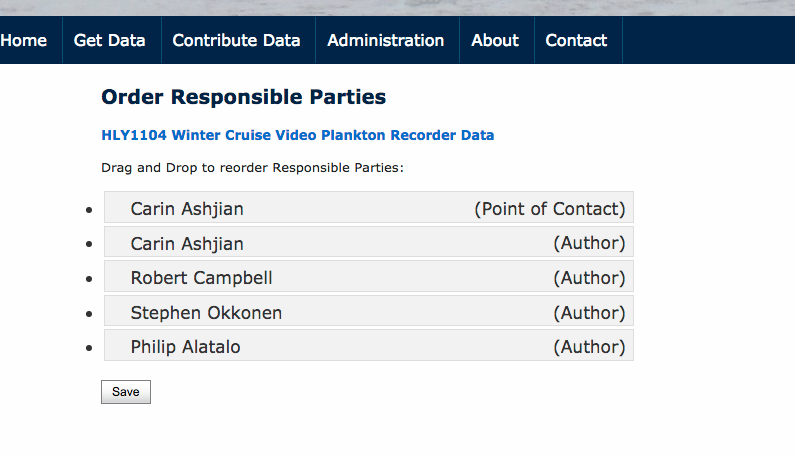Select Administration in the navigation bar

[385, 41]
